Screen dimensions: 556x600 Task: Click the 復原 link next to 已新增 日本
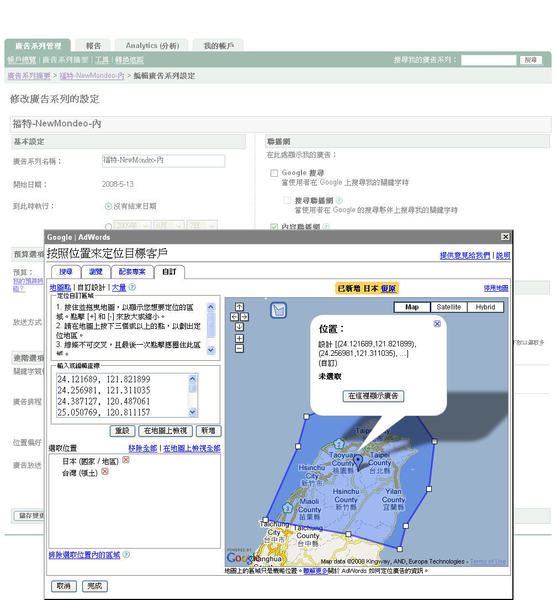coord(388,288)
